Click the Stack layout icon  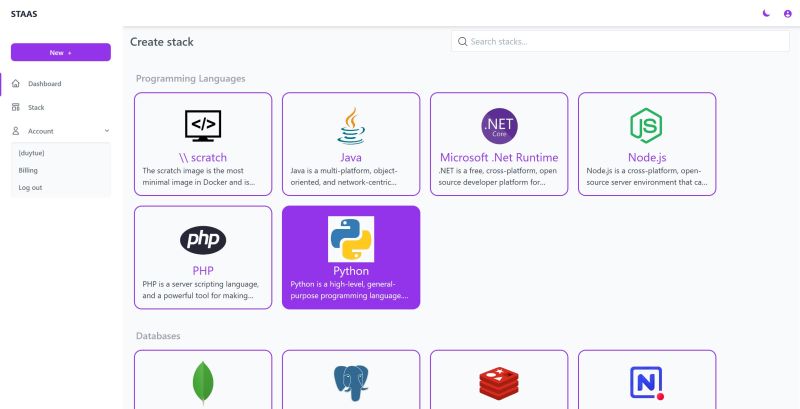[x=16, y=107]
